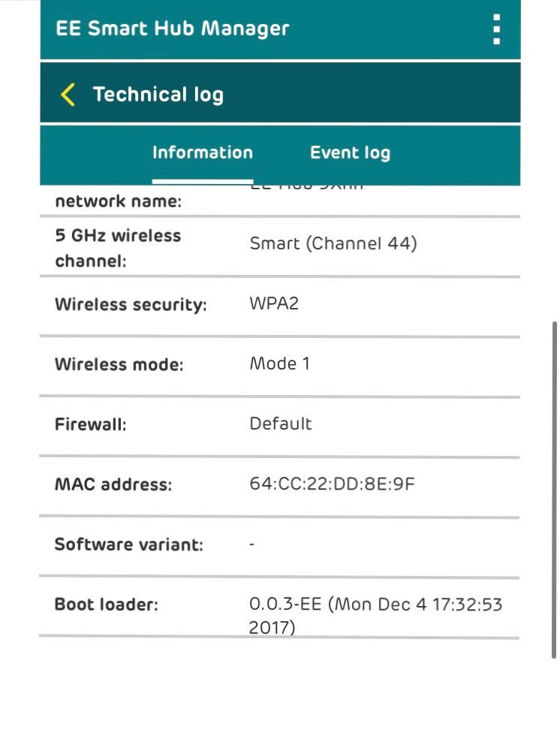
Task: Select the Boot loader label
Action: [106, 605]
